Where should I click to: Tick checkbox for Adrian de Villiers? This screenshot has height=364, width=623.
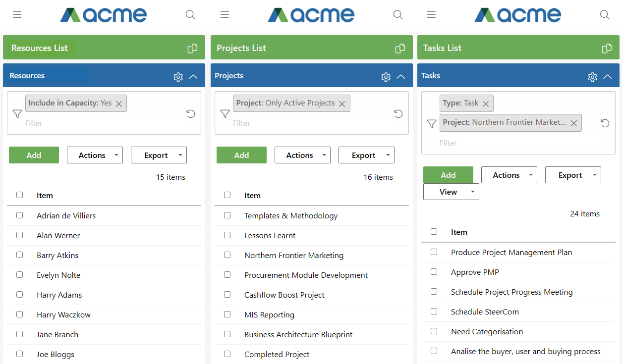tap(19, 215)
